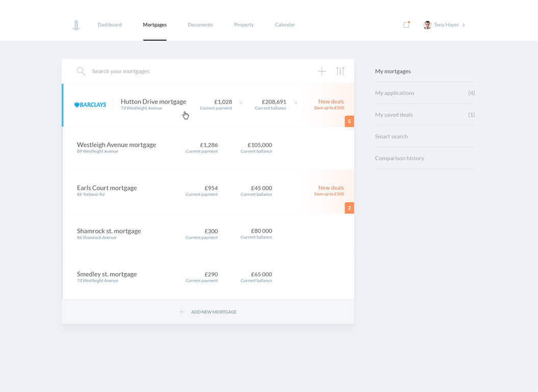Expand the Tony Hayes account chevron
The height and width of the screenshot is (392, 538).
pyautogui.click(x=464, y=25)
